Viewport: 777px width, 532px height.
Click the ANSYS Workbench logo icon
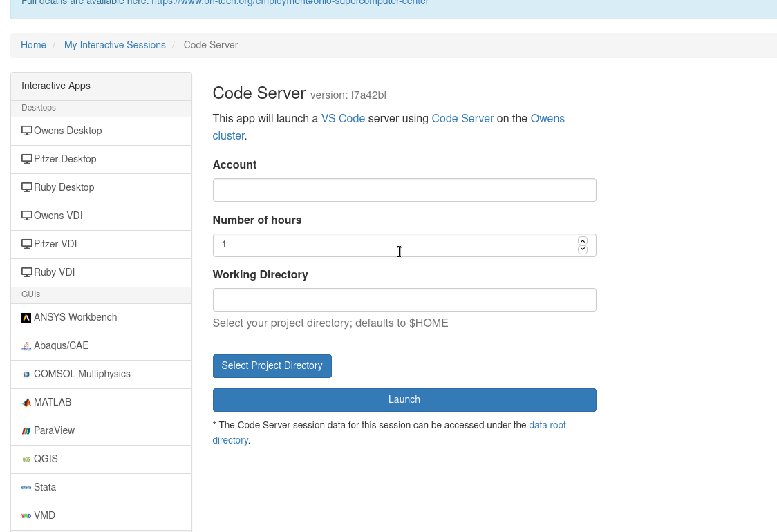click(26, 318)
